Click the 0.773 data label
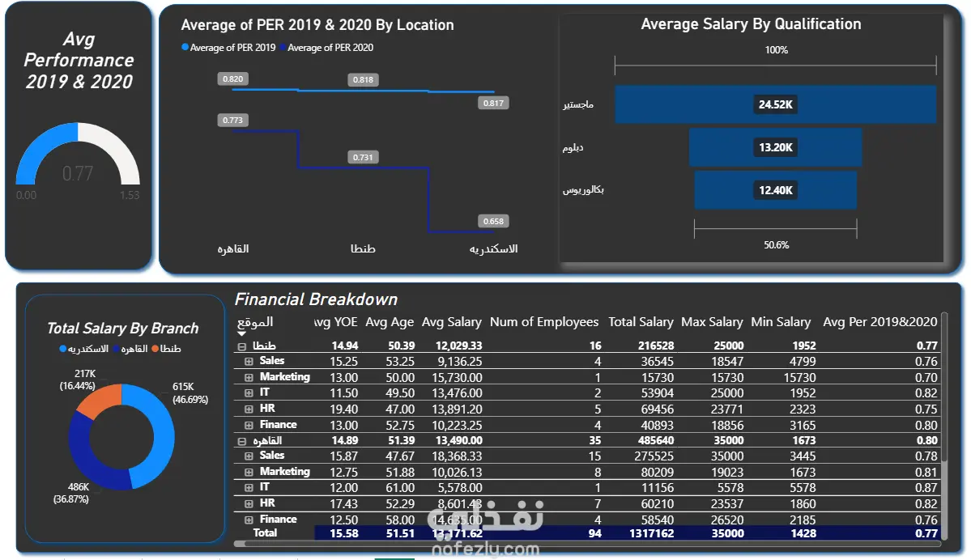Image resolution: width=971 pixels, height=560 pixels. [x=233, y=120]
